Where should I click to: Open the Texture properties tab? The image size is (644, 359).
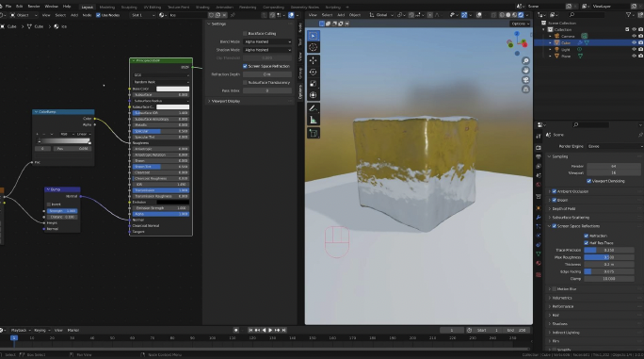(539, 274)
